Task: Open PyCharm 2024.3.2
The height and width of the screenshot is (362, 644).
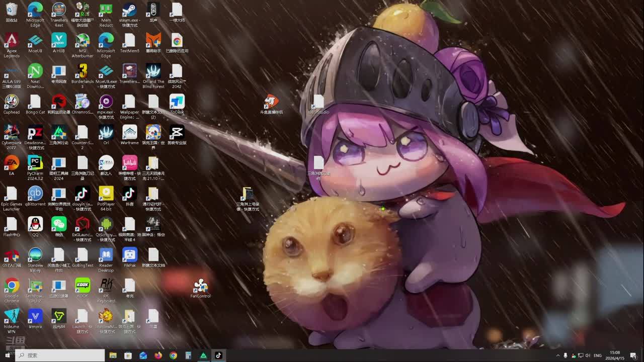Action: coord(35,163)
